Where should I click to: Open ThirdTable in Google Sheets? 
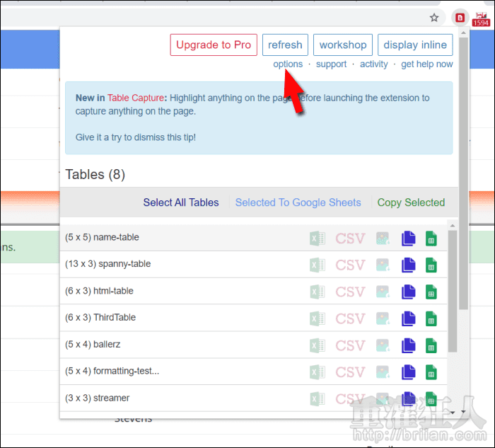431,318
